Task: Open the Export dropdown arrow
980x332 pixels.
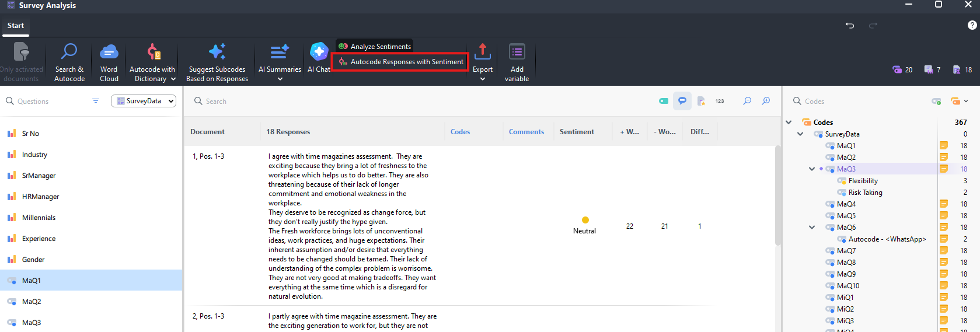Action: pyautogui.click(x=483, y=79)
